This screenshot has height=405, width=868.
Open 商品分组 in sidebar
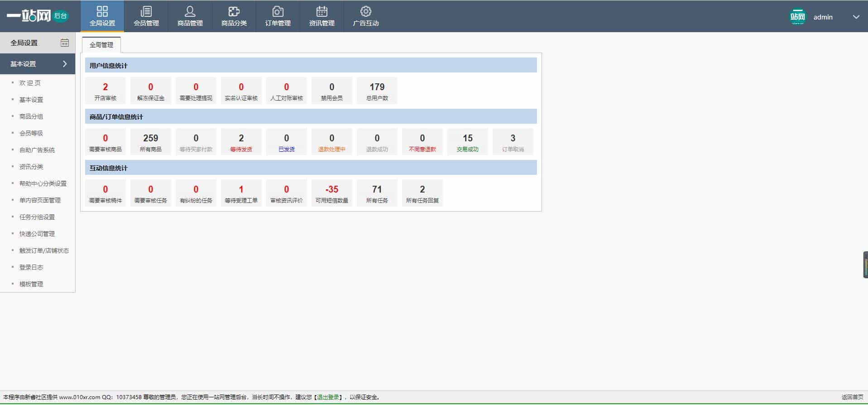point(31,116)
